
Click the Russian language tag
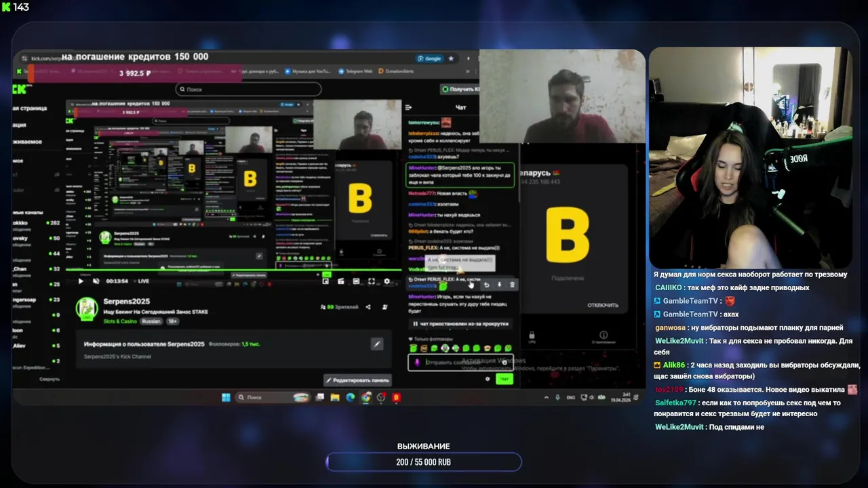coord(151,321)
